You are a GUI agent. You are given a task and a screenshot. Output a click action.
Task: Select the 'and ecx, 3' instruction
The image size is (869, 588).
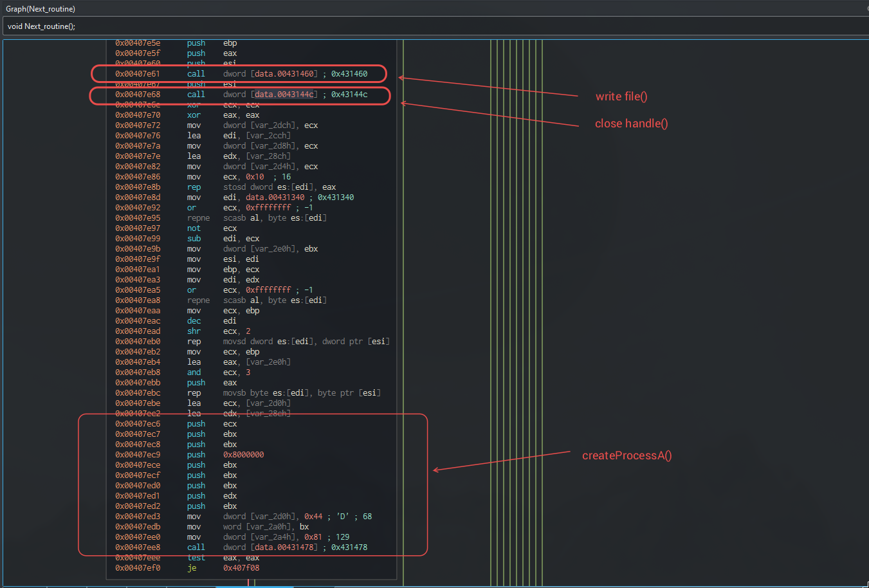pyautogui.click(x=219, y=372)
